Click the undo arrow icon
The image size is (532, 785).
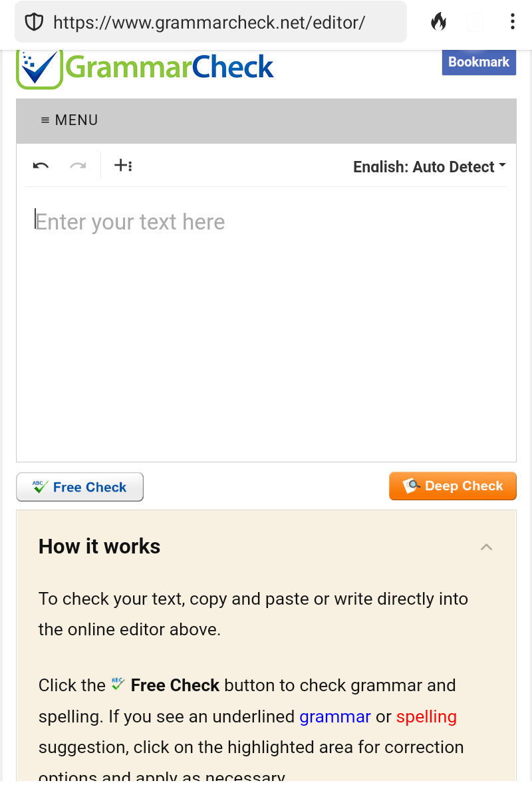tap(41, 166)
